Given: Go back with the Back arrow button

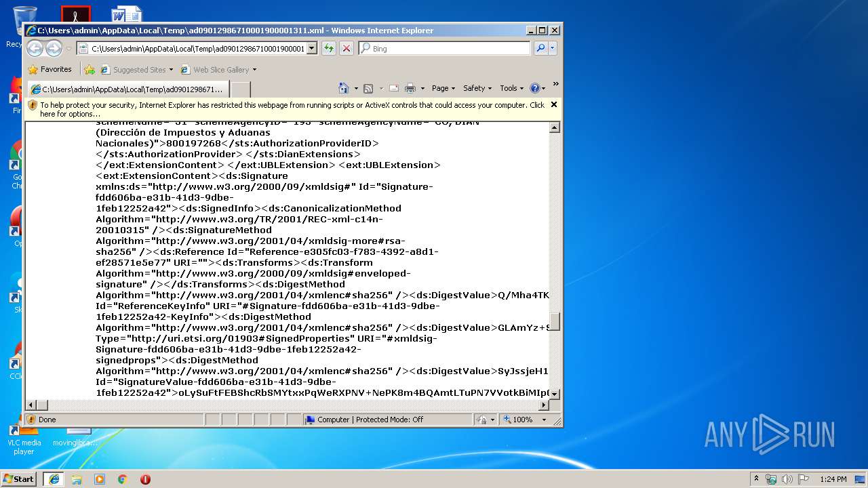Looking at the screenshot, I should click(35, 48).
